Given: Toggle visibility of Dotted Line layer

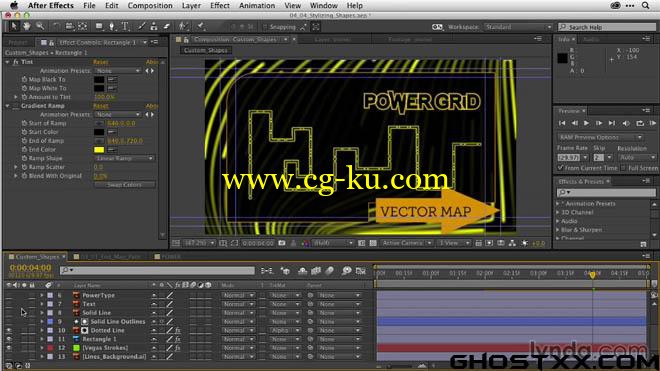Looking at the screenshot, I should pyautogui.click(x=9, y=330).
